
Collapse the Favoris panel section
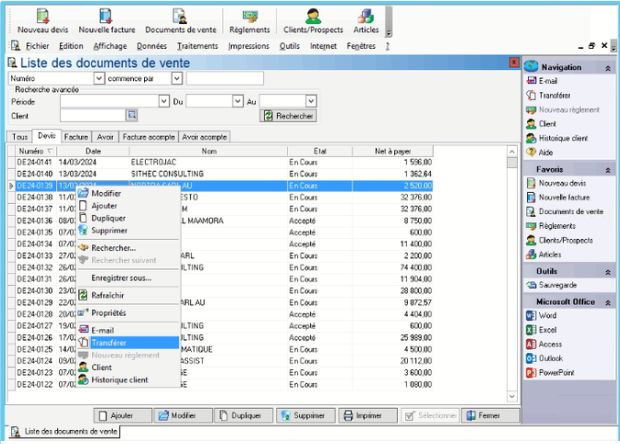click(x=608, y=170)
